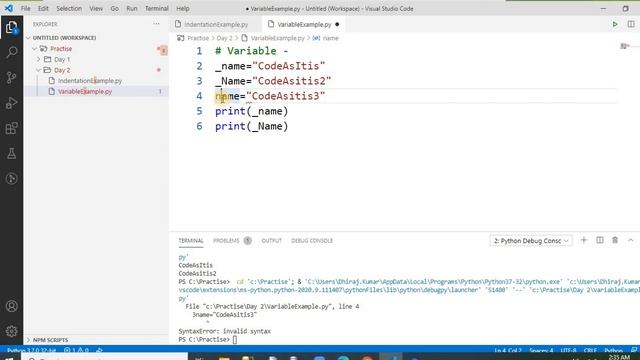The width and height of the screenshot is (640, 360).
Task: Open Selection menu
Action: 69,8
